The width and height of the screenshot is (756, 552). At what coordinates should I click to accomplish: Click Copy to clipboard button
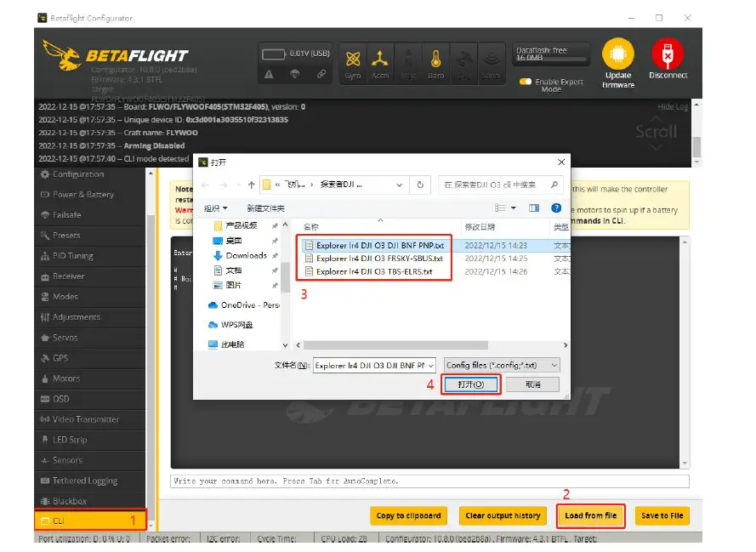click(408, 515)
